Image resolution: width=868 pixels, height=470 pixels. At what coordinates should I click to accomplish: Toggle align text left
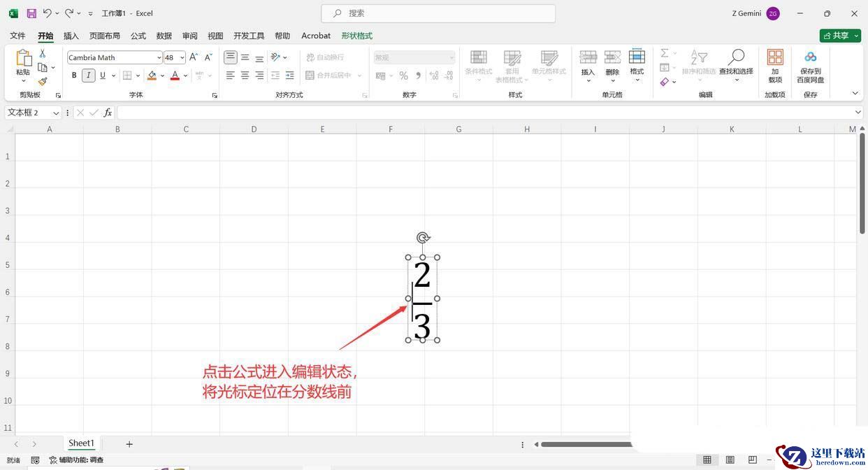click(x=231, y=76)
